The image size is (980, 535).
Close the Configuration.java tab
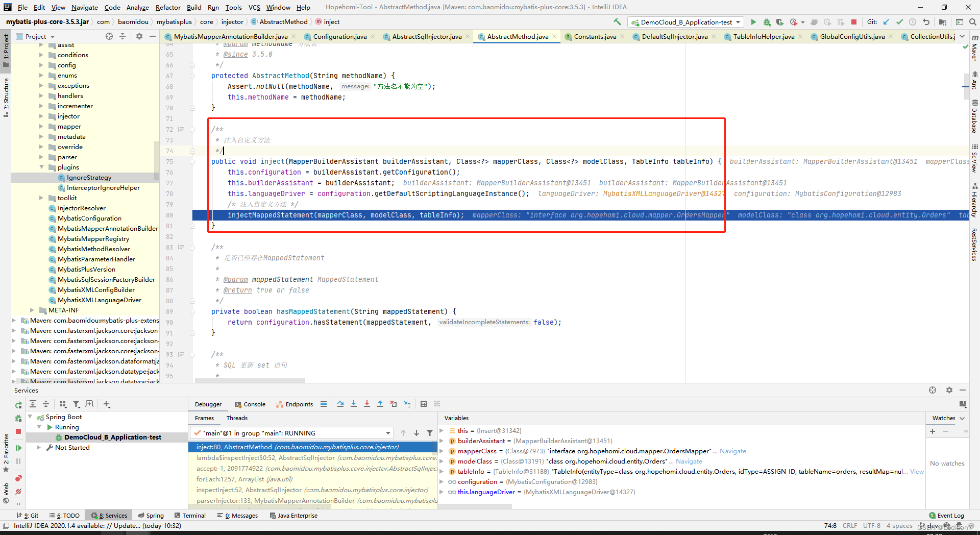point(373,36)
